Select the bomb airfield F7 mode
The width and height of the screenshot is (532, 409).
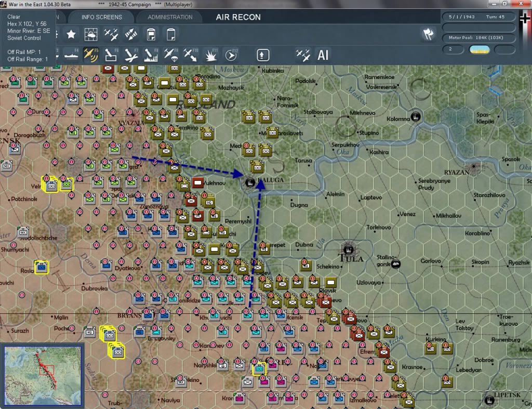pyautogui.click(x=131, y=55)
